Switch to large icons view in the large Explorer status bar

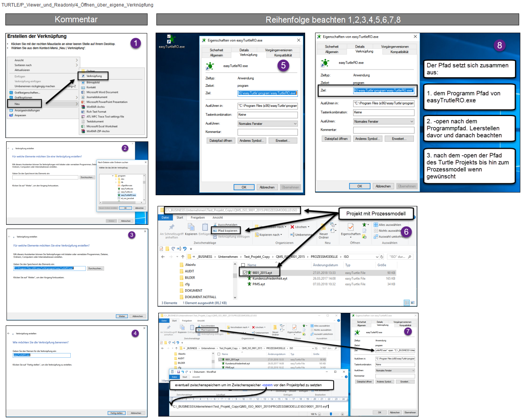click(413, 303)
